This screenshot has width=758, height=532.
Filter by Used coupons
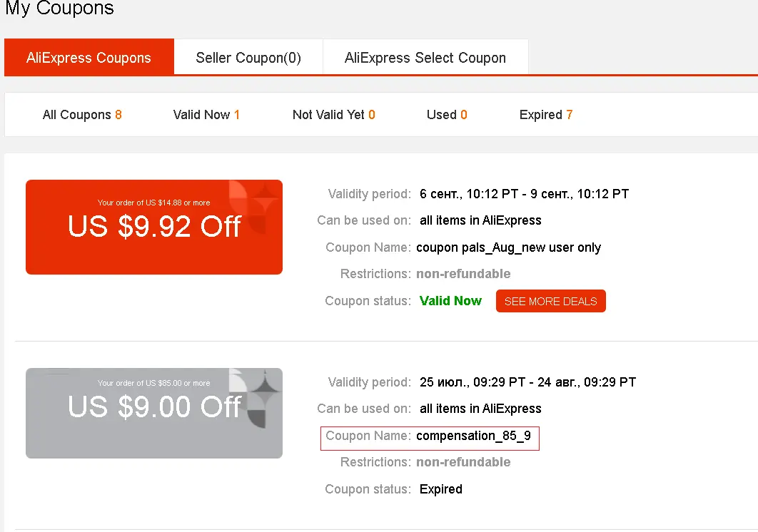(447, 115)
